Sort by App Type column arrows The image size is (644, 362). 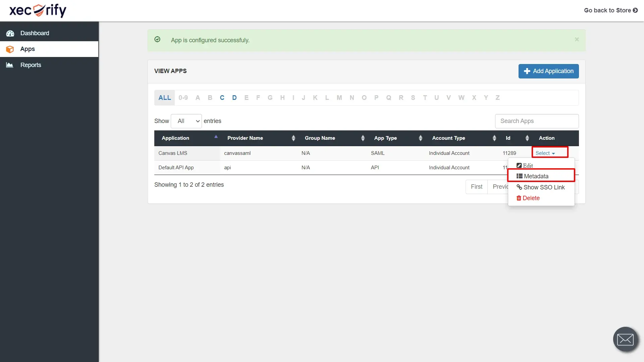[421, 138]
